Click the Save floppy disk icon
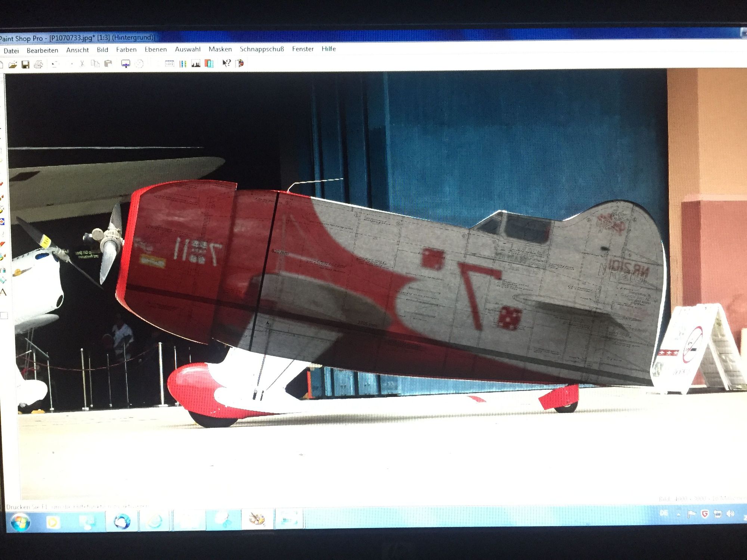Screen dimensions: 747x560 click(25, 65)
